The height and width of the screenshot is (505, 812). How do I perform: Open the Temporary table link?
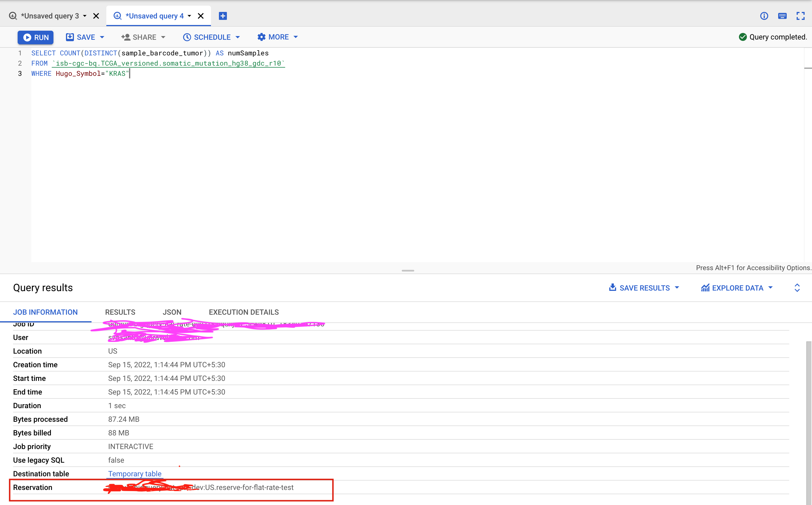(135, 473)
